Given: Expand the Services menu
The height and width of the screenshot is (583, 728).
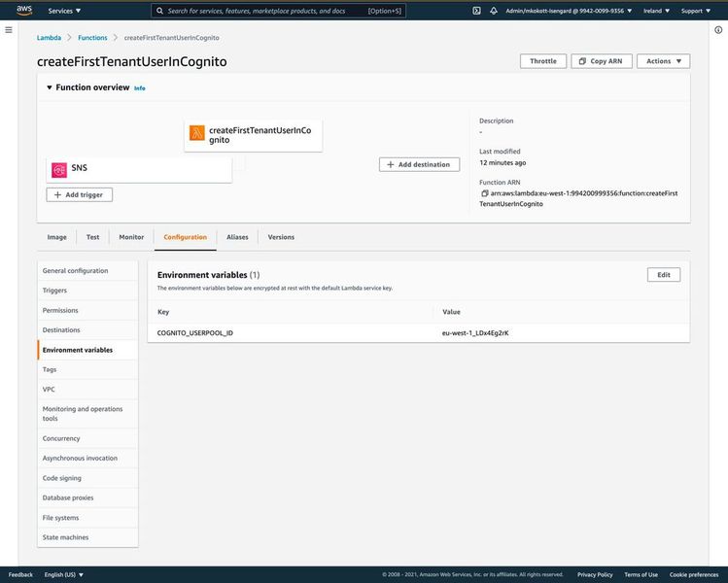Looking at the screenshot, I should click(64, 11).
